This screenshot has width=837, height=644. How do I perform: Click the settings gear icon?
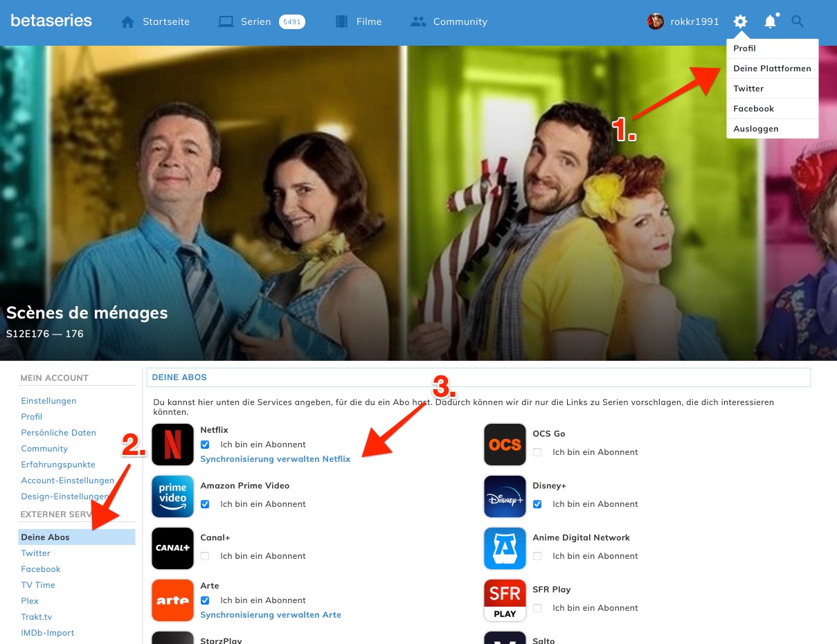[x=740, y=21]
